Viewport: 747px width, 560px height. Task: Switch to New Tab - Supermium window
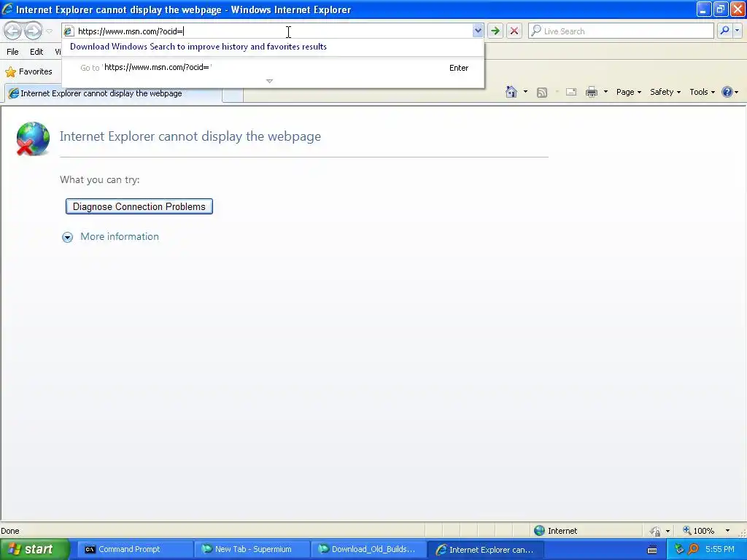point(252,550)
